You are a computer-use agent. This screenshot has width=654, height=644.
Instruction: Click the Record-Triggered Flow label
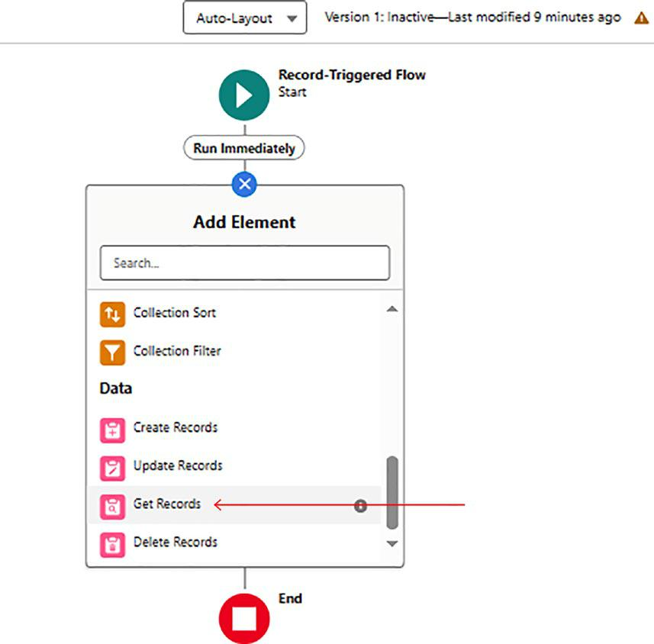pos(352,75)
